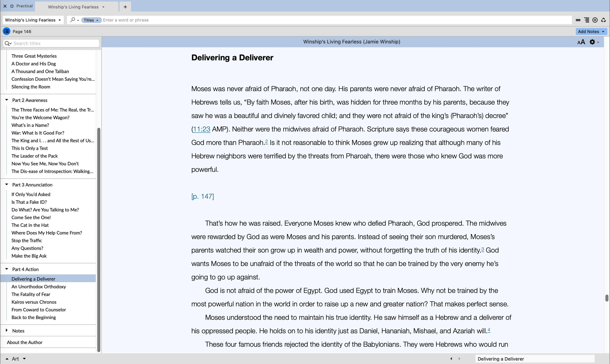The height and width of the screenshot is (364, 610).
Task: Open 'A Thousand and One Taliban' chapter
Action: pyautogui.click(x=40, y=71)
